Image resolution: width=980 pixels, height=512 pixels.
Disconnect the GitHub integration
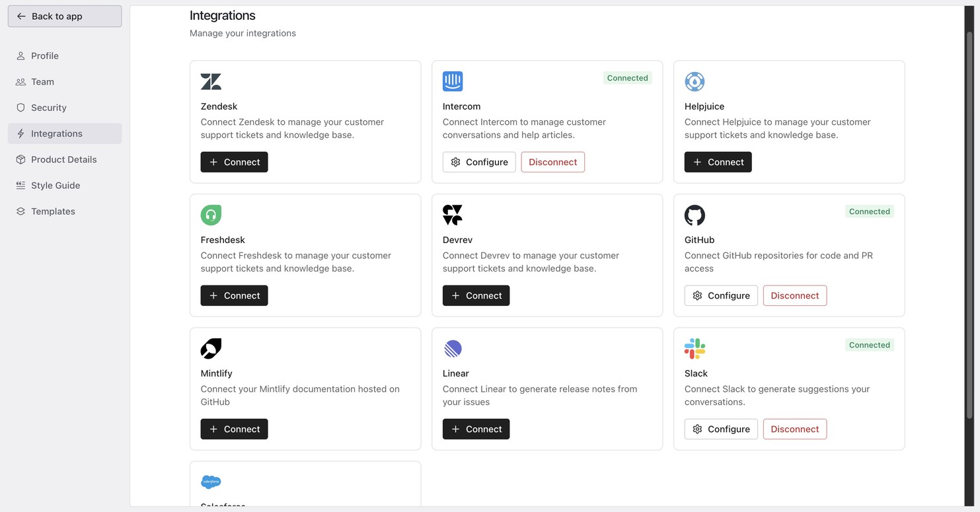(x=795, y=295)
